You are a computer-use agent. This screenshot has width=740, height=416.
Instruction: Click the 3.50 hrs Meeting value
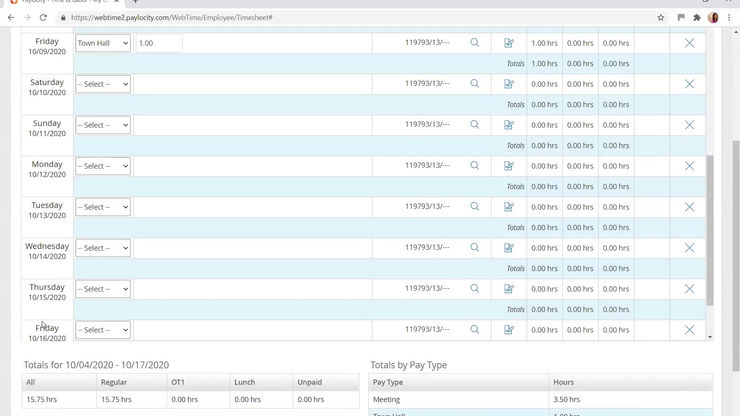pos(566,399)
